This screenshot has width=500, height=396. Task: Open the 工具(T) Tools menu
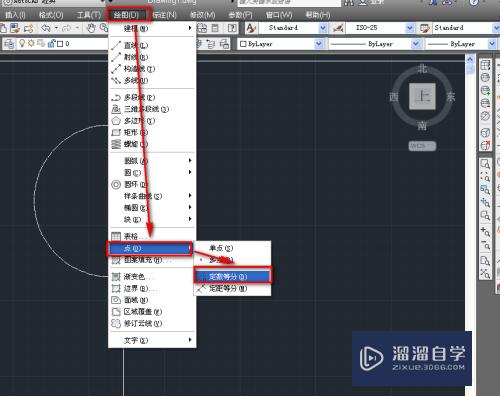[89, 15]
